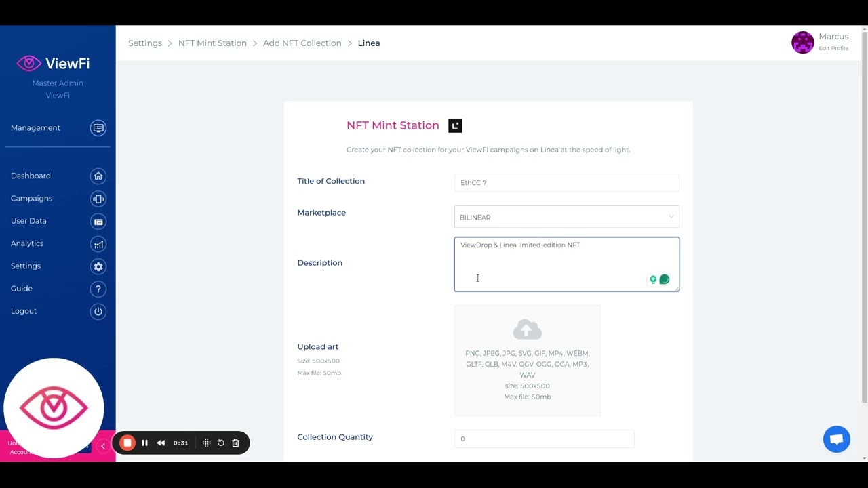This screenshot has height=488, width=868.
Task: Open the Guide menu item
Action: 22,289
